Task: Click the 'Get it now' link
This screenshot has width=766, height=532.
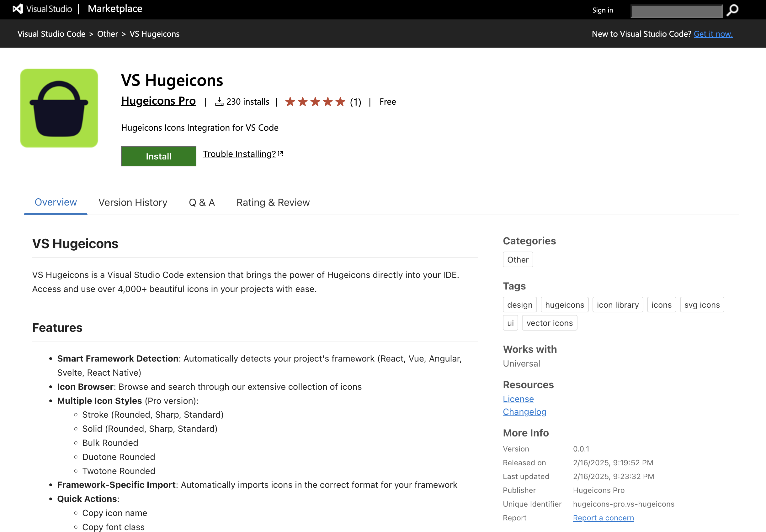Action: click(713, 34)
